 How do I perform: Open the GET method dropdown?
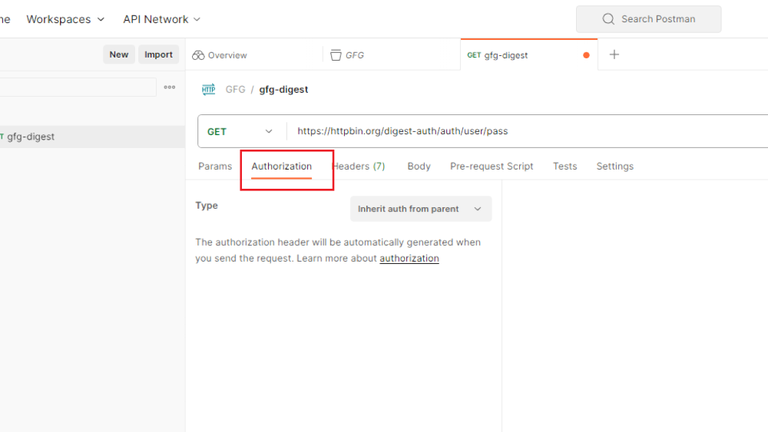[240, 131]
